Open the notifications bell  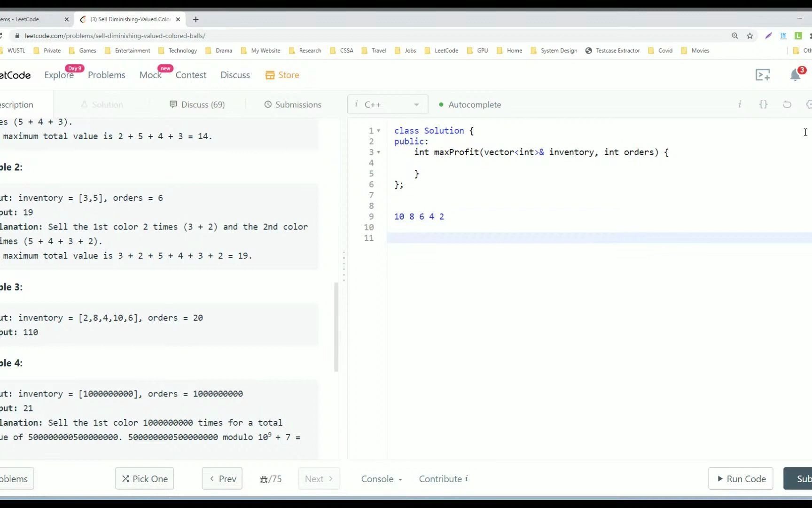click(795, 75)
